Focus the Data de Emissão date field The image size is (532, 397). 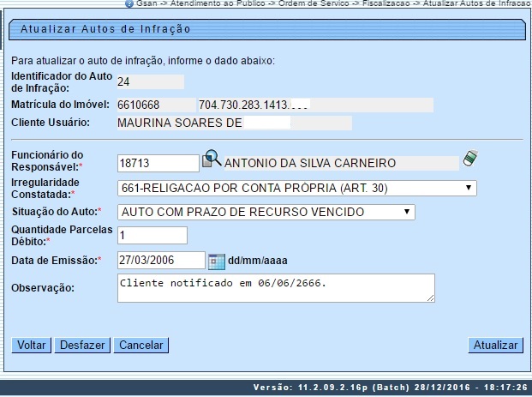point(161,261)
